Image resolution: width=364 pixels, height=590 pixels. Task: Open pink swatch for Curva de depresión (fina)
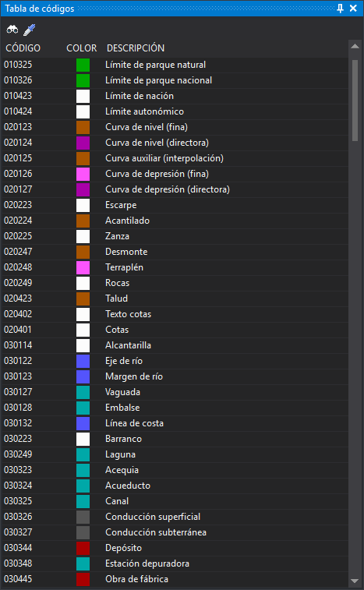point(83,175)
